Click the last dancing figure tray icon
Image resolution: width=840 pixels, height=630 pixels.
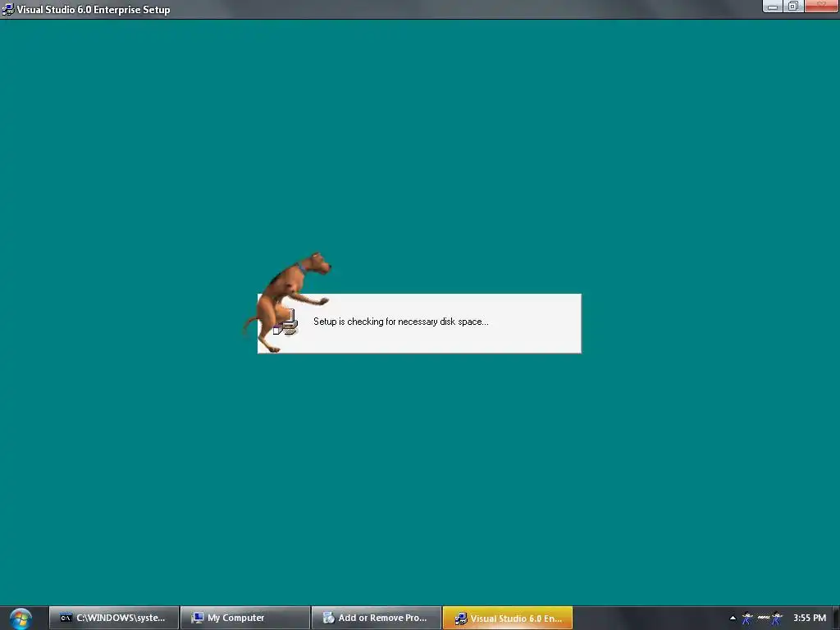coord(778,619)
